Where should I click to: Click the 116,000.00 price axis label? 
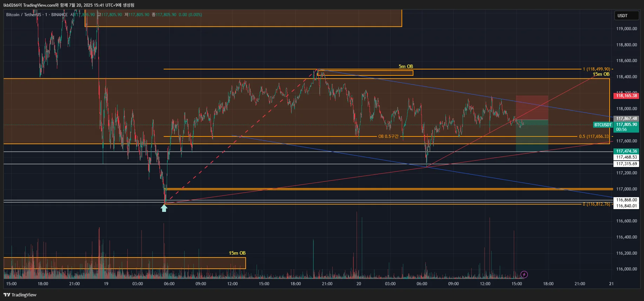626,269
